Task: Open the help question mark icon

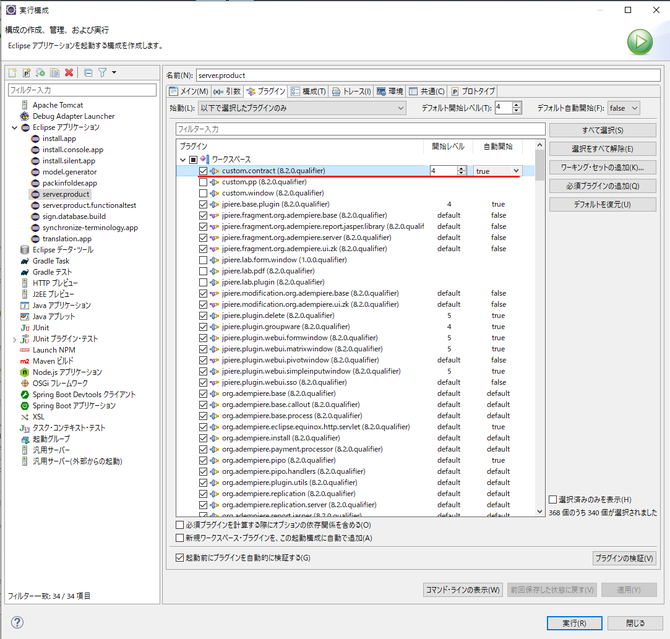Action: 17,622
